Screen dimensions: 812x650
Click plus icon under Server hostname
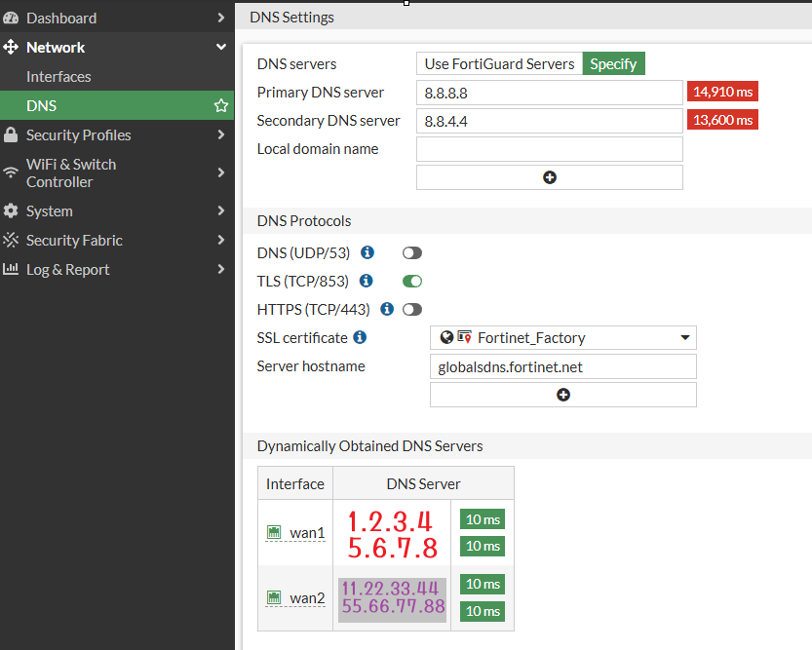click(x=562, y=395)
